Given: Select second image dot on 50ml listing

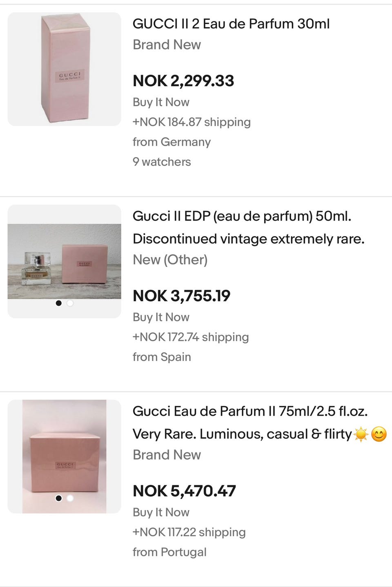Looking at the screenshot, I should coord(70,303).
